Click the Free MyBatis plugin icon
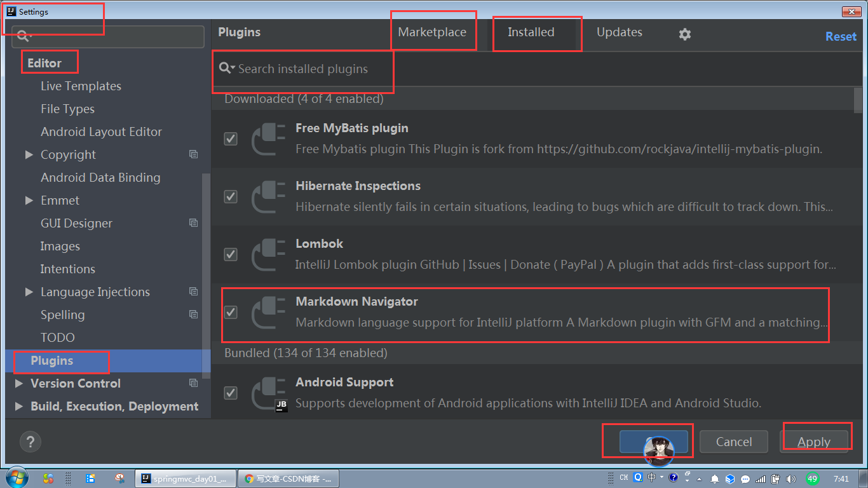The width and height of the screenshot is (868, 488). tap(268, 139)
